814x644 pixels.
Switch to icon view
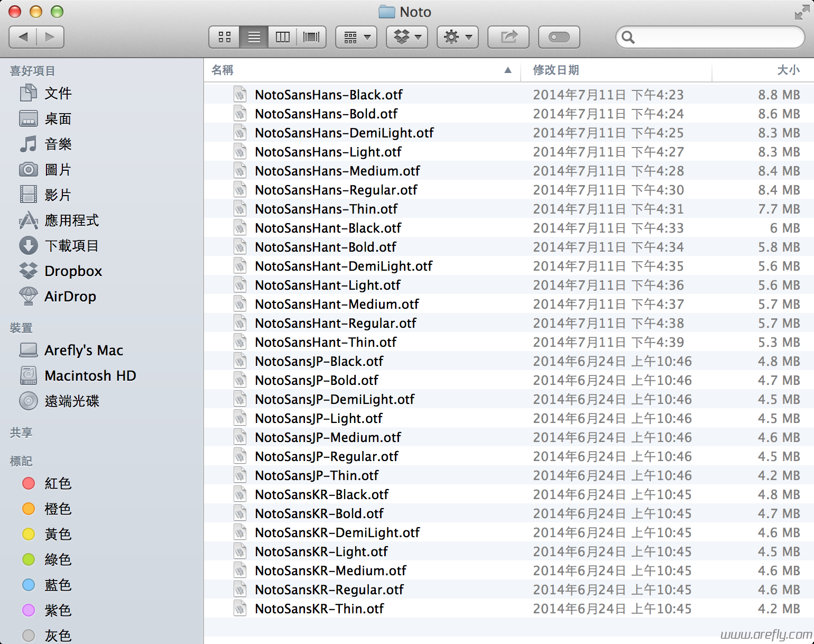point(225,37)
